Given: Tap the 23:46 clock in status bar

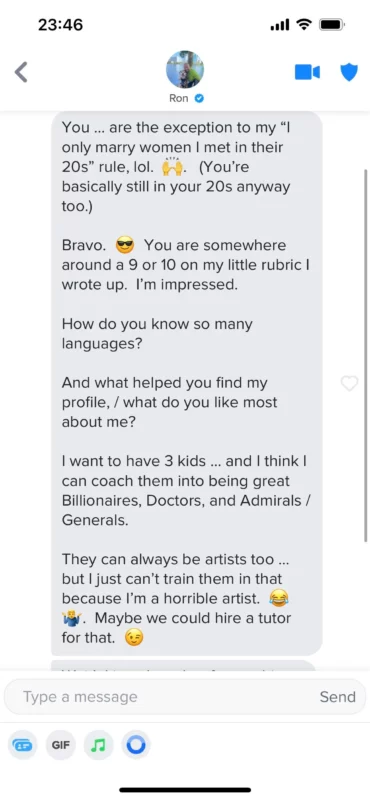Looking at the screenshot, I should click(x=60, y=24).
